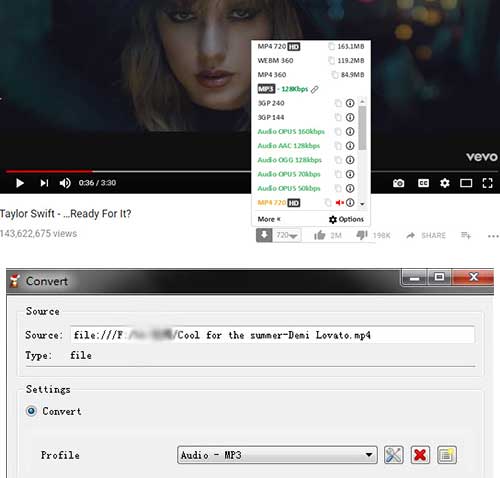Show info for 3GP 240
500x478 pixels.
coord(350,103)
